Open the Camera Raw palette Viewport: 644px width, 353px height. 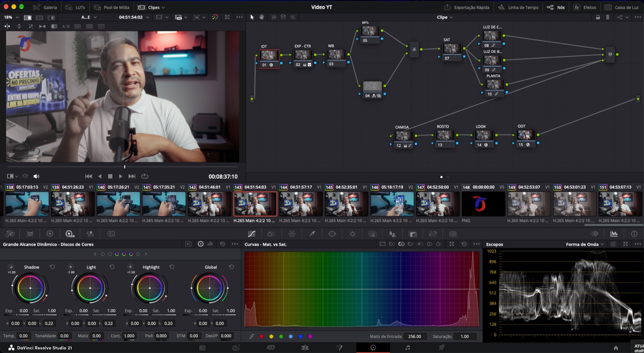10,234
